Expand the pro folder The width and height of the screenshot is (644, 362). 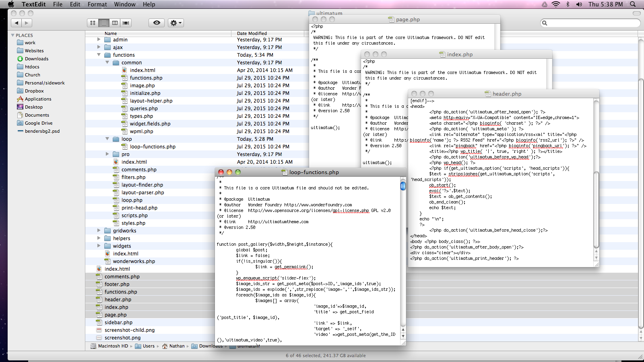click(107, 154)
